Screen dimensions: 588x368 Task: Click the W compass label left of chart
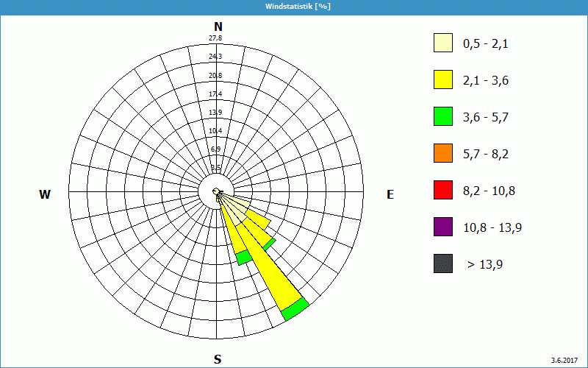click(45, 194)
